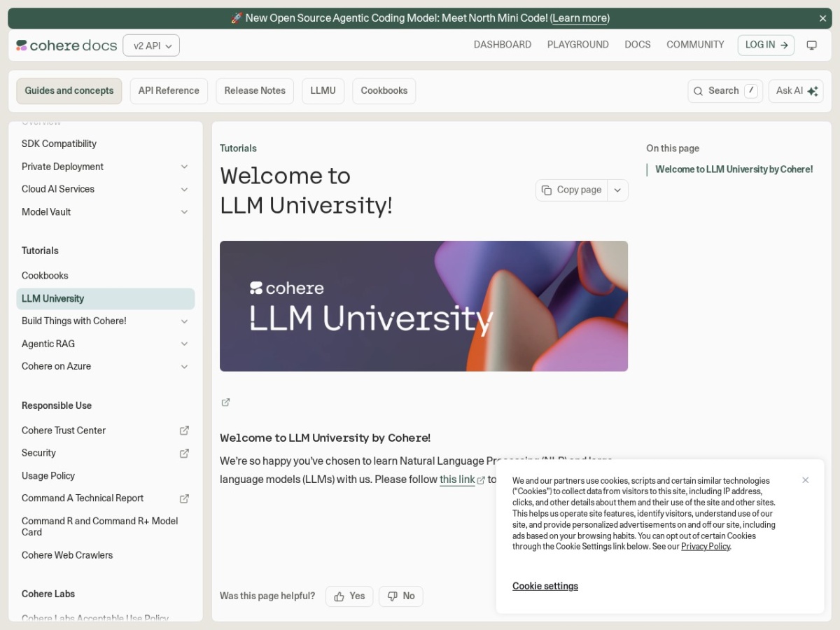
Task: Expand Build Things with Cohere! section
Action: tap(184, 321)
